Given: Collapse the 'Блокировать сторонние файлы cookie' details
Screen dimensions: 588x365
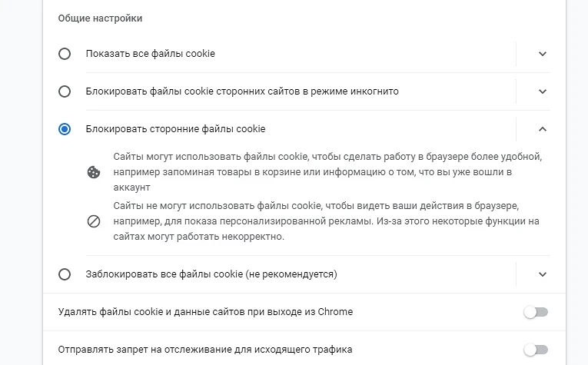Looking at the screenshot, I should [543, 129].
